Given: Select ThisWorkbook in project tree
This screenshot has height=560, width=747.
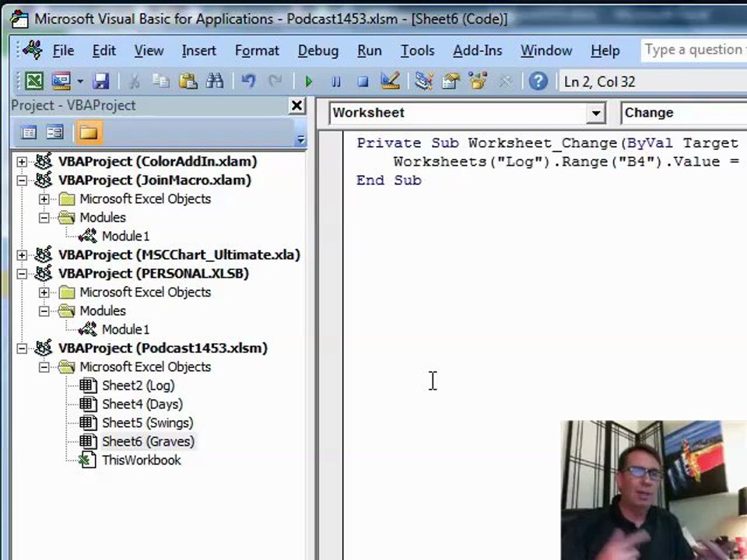Looking at the screenshot, I should [x=141, y=460].
